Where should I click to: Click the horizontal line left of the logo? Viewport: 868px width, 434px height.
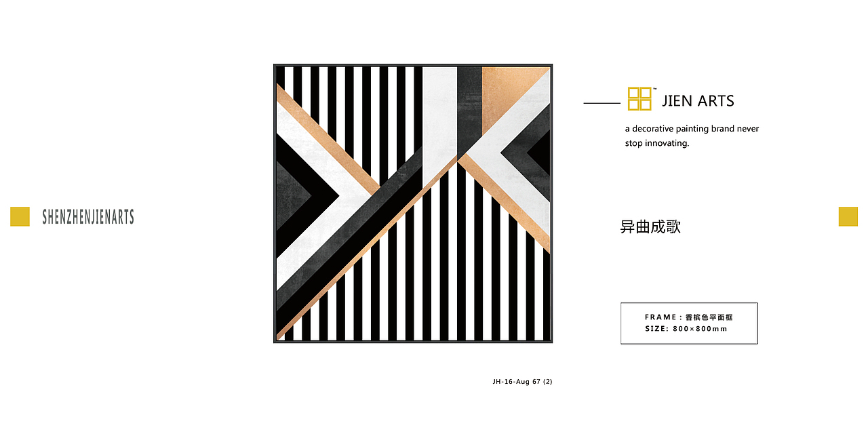point(601,103)
